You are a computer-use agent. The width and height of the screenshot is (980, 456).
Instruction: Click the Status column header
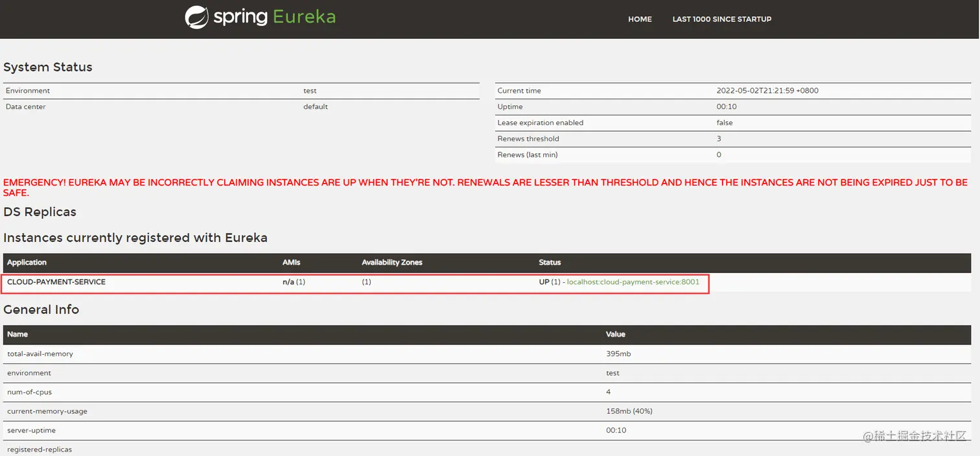[550, 263]
